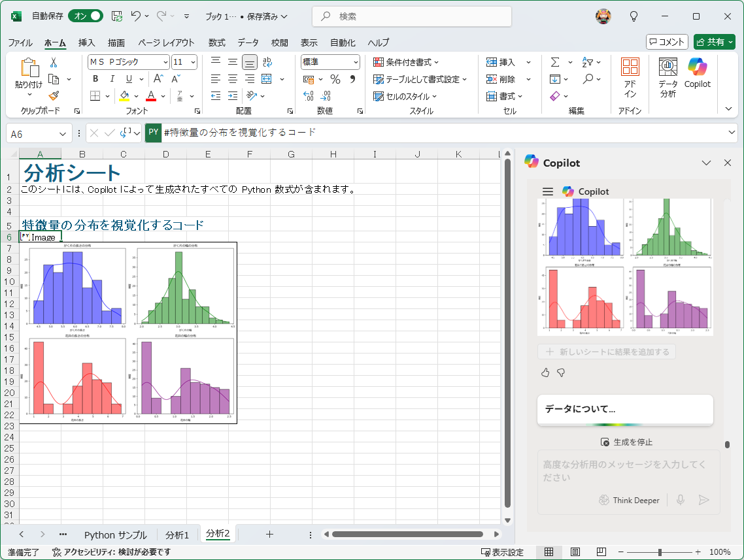The image size is (744, 560).
Task: Click the AutoSum sigma icon
Action: 554,62
